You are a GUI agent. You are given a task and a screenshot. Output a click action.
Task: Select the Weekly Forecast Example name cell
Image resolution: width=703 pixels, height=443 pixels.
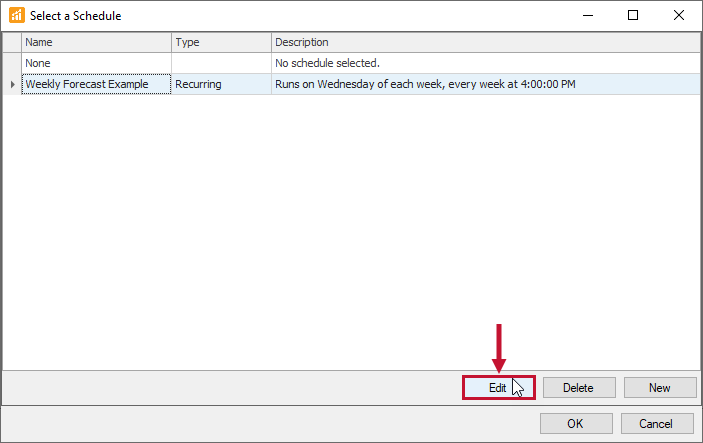96,84
